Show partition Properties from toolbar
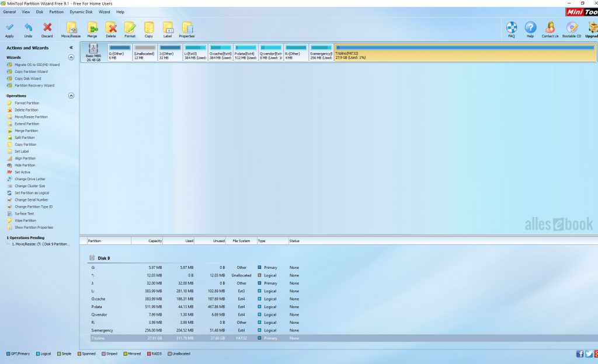Viewport: 598px width, 364px height. [x=186, y=30]
